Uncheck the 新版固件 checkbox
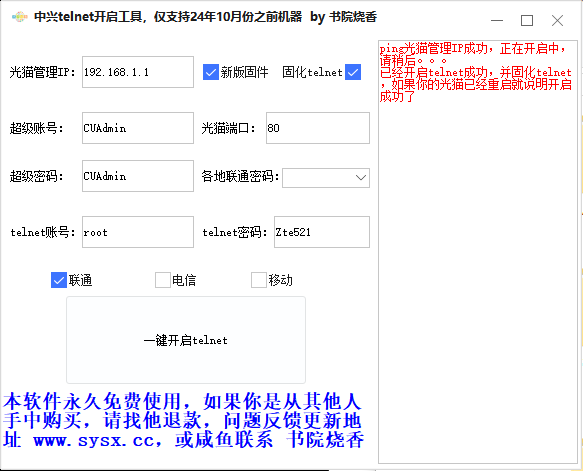Viewport: 583px width, 471px height. pyautogui.click(x=210, y=72)
